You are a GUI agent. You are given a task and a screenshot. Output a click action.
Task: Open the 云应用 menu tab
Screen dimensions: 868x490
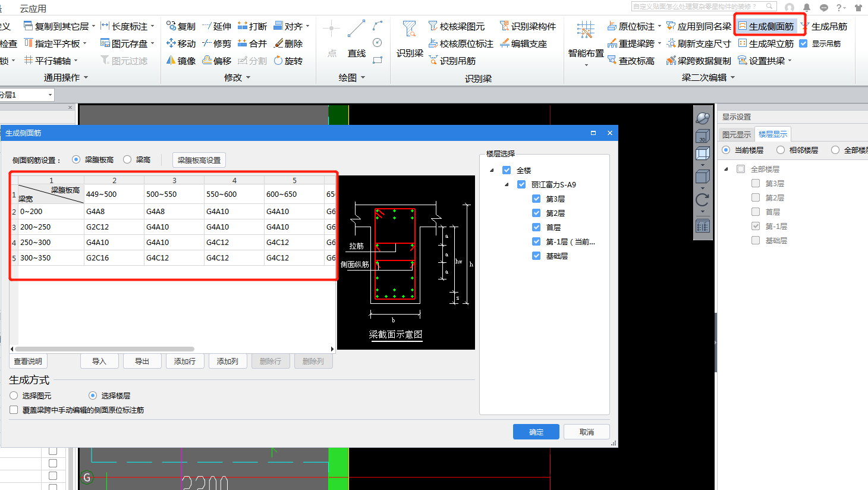tap(33, 8)
